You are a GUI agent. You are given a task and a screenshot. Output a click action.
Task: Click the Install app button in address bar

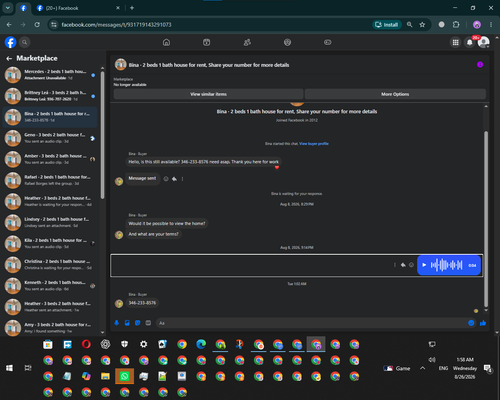pos(387,25)
